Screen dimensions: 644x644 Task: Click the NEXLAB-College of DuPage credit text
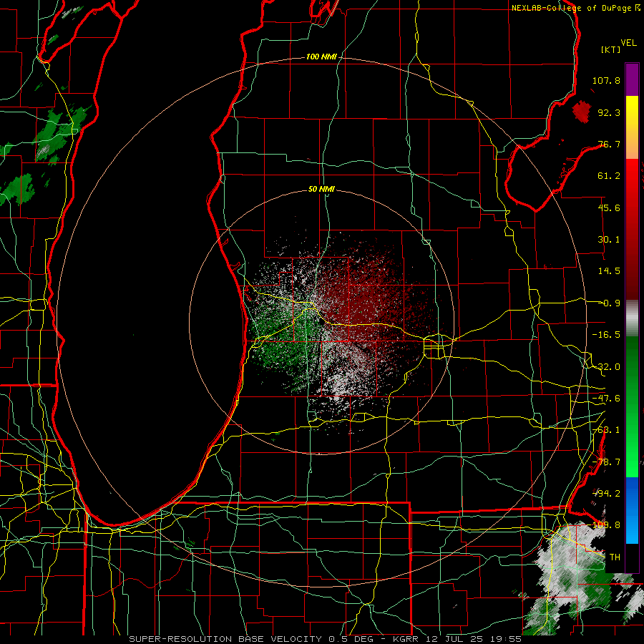point(572,8)
